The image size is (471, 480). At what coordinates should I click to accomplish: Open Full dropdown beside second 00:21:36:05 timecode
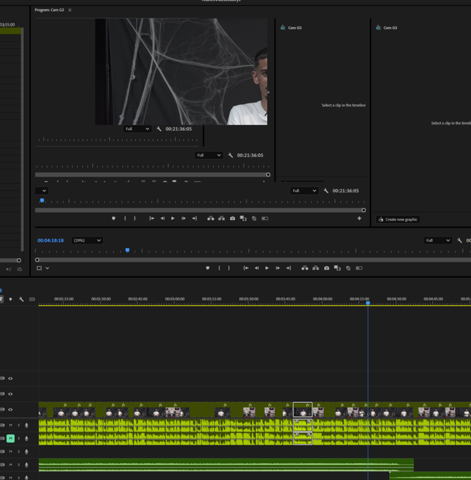point(208,155)
